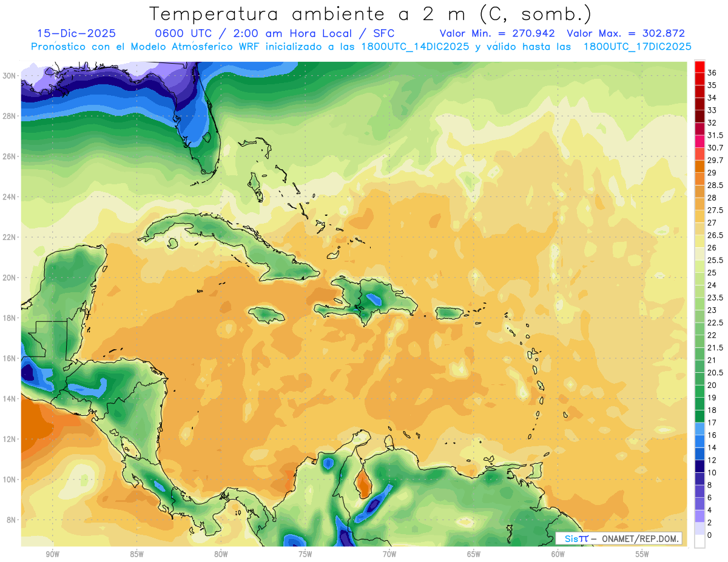Click the legend value '31.5'

pos(715,135)
